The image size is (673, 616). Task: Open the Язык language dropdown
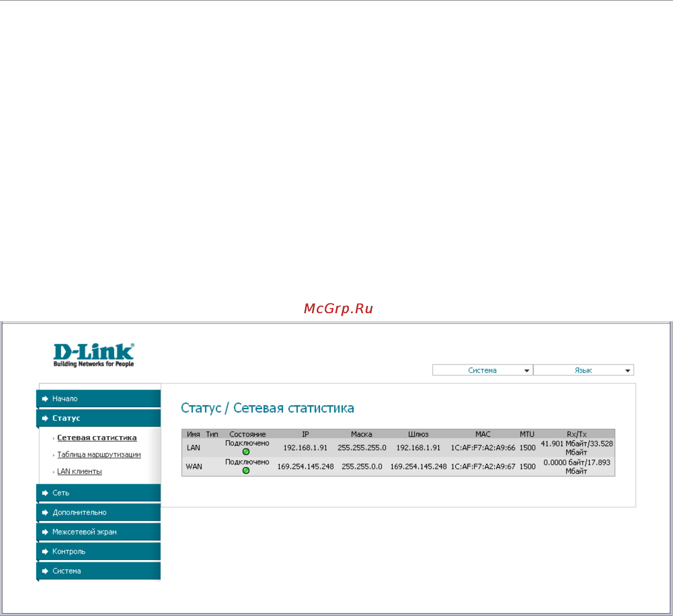click(584, 370)
